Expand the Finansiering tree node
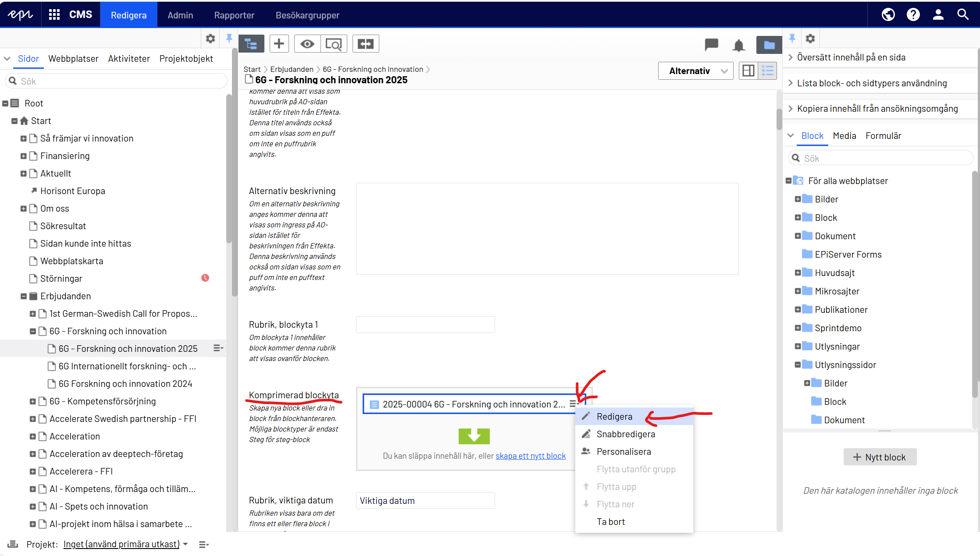This screenshot has width=980, height=556. pyautogui.click(x=24, y=156)
